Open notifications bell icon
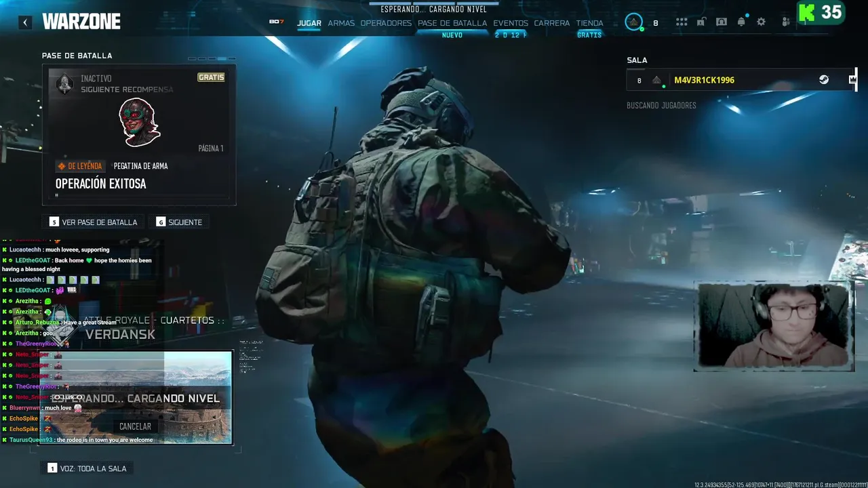The width and height of the screenshot is (868, 488). tap(741, 22)
